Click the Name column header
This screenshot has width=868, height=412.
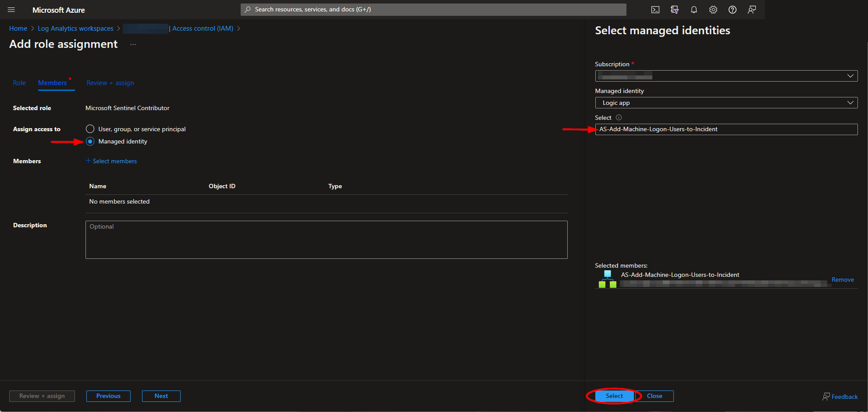tap(98, 186)
